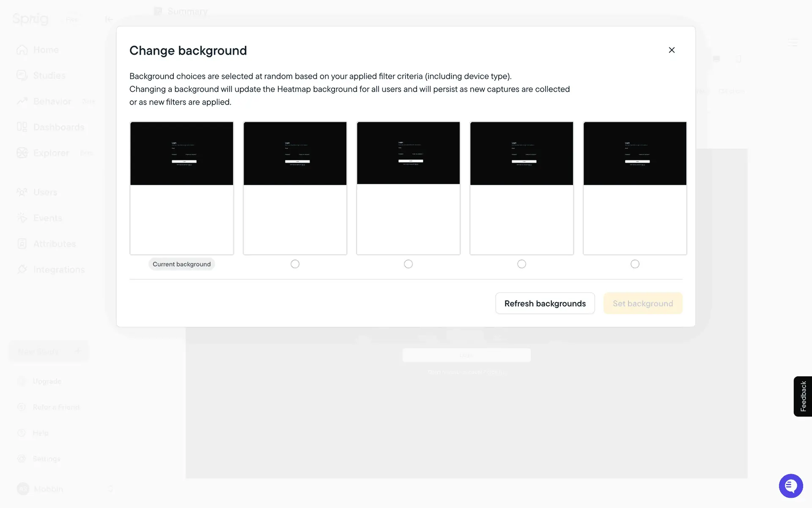The width and height of the screenshot is (812, 508).
Task: Collapse the sidebar with arrow icon
Action: pos(109,19)
